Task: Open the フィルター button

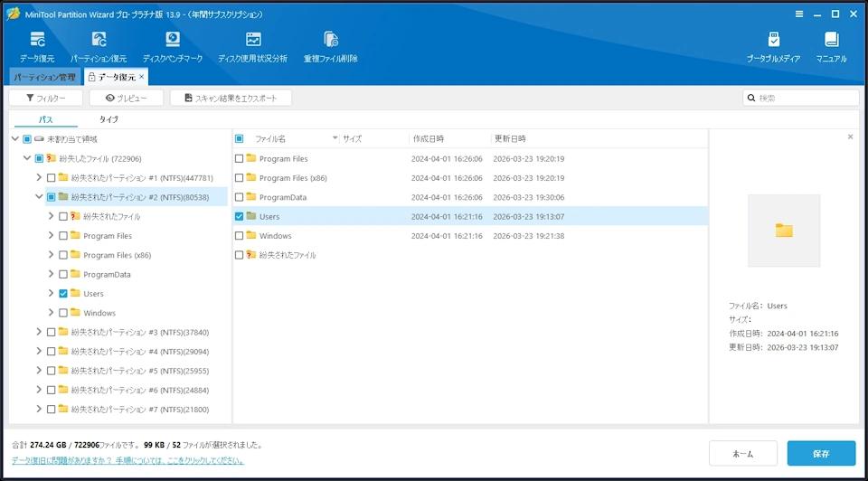Action: pos(46,98)
